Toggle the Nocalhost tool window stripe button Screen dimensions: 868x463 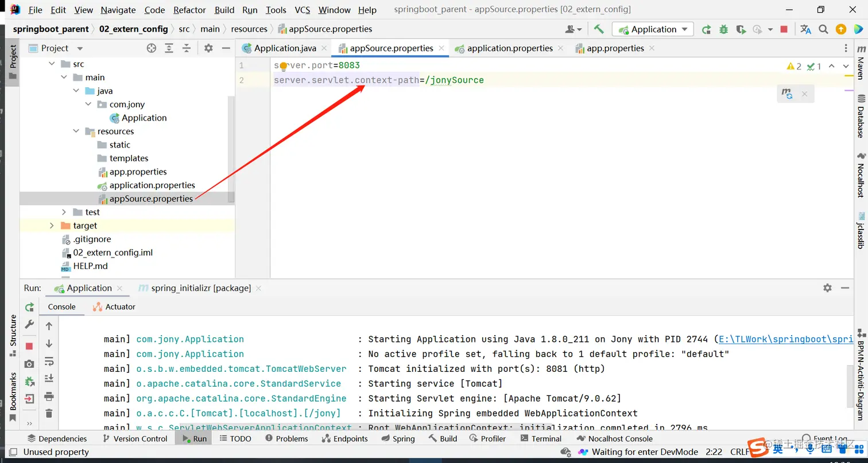coord(861,175)
